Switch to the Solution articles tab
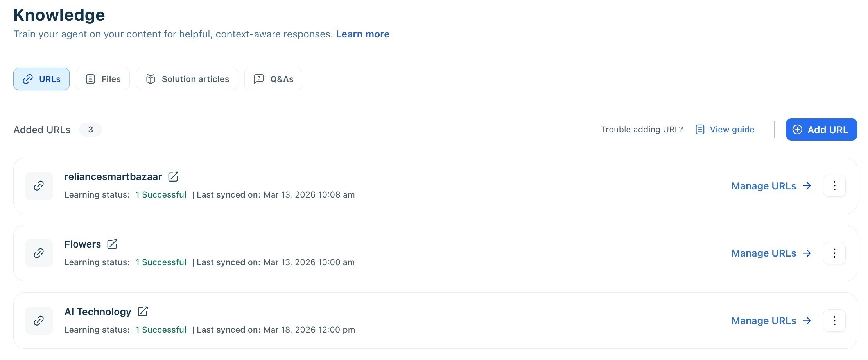The width and height of the screenshot is (868, 360). [x=187, y=79]
